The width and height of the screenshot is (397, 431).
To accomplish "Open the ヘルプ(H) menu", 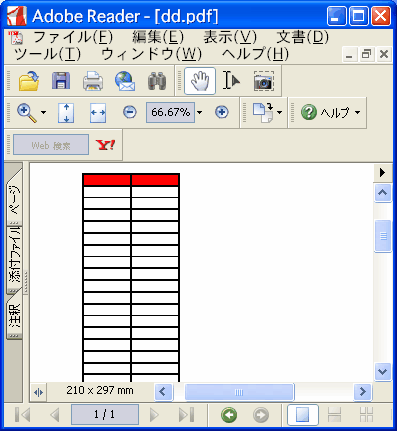I will [x=255, y=54].
